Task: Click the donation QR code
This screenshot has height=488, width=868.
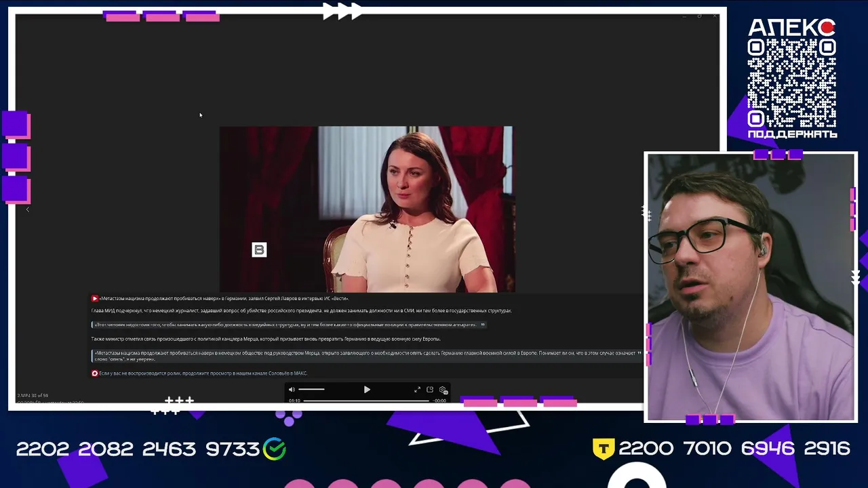Action: pyautogui.click(x=791, y=83)
